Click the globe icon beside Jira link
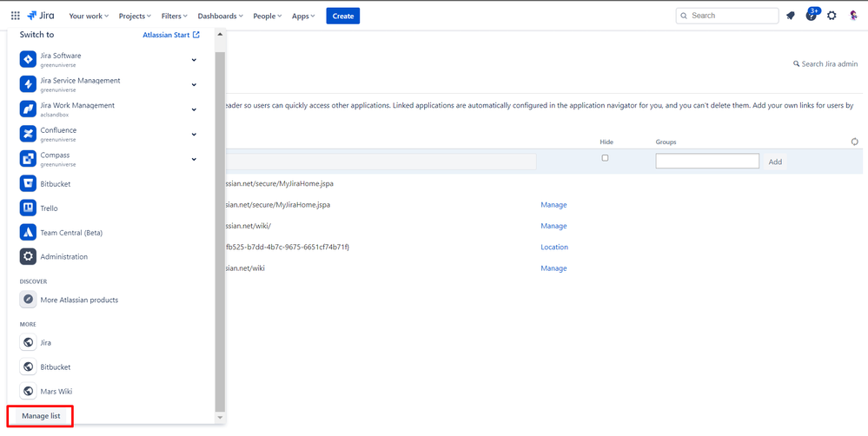The height and width of the screenshot is (436, 868). pos(28,342)
